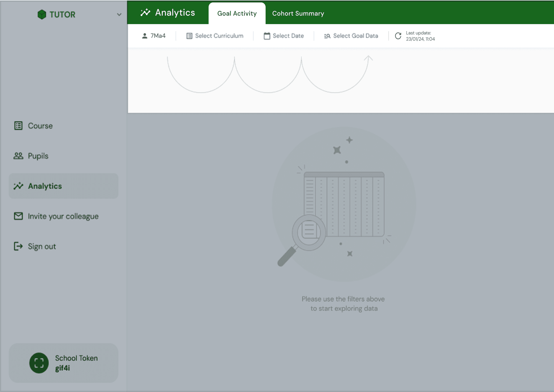Click the Invite your colleague link
The height and width of the screenshot is (392, 554).
click(x=63, y=216)
